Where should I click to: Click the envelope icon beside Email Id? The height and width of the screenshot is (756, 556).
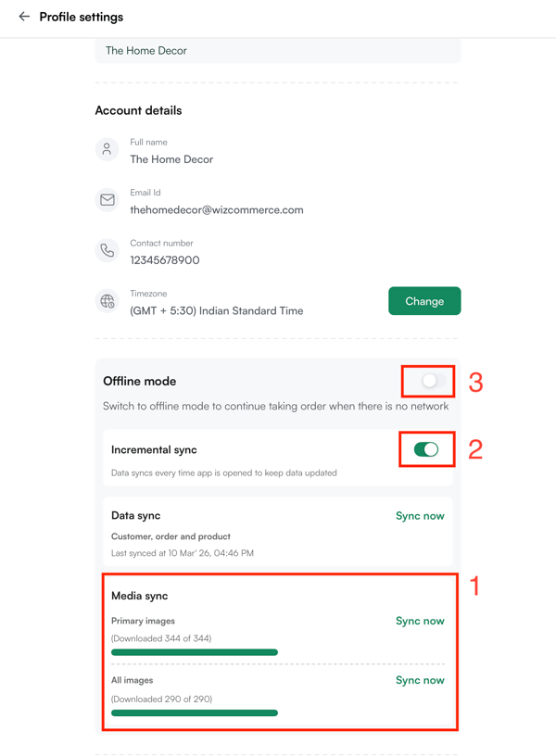tap(107, 200)
